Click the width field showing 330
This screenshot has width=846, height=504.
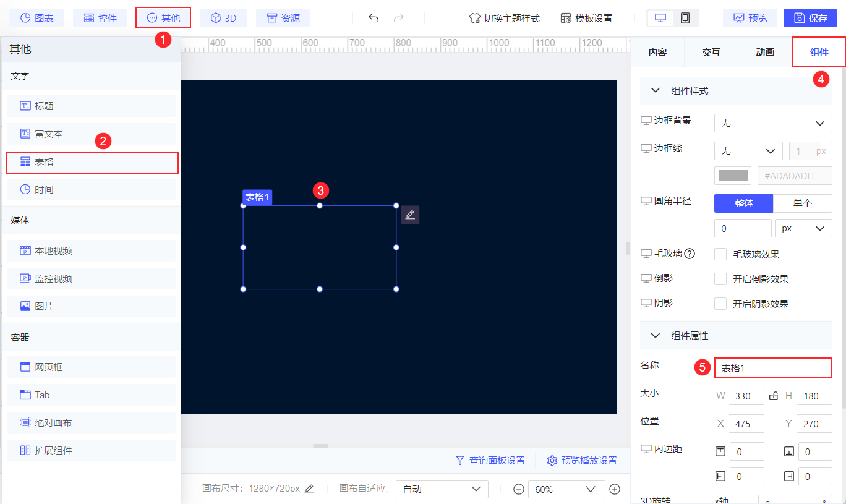click(746, 396)
